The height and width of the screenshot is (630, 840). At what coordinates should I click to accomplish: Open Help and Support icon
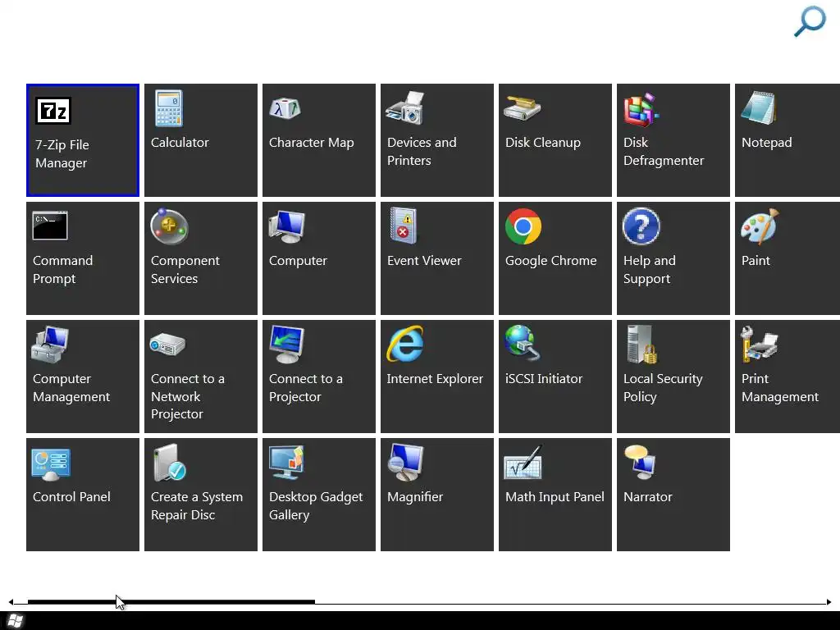[x=641, y=226]
